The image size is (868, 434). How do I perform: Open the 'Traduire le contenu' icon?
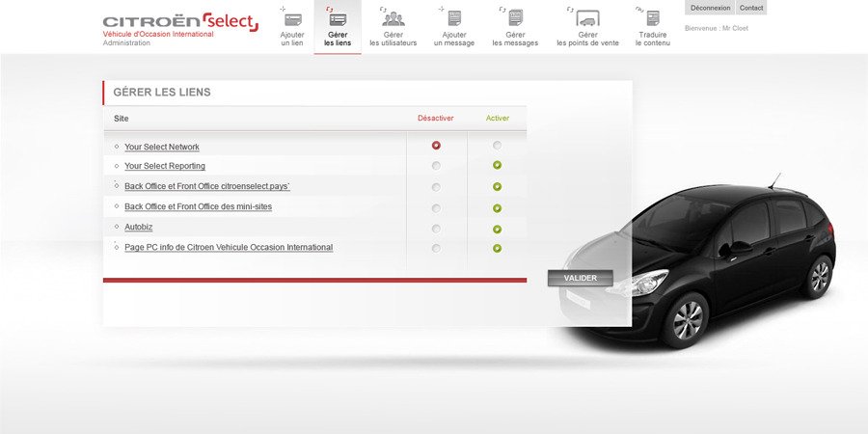tap(653, 18)
